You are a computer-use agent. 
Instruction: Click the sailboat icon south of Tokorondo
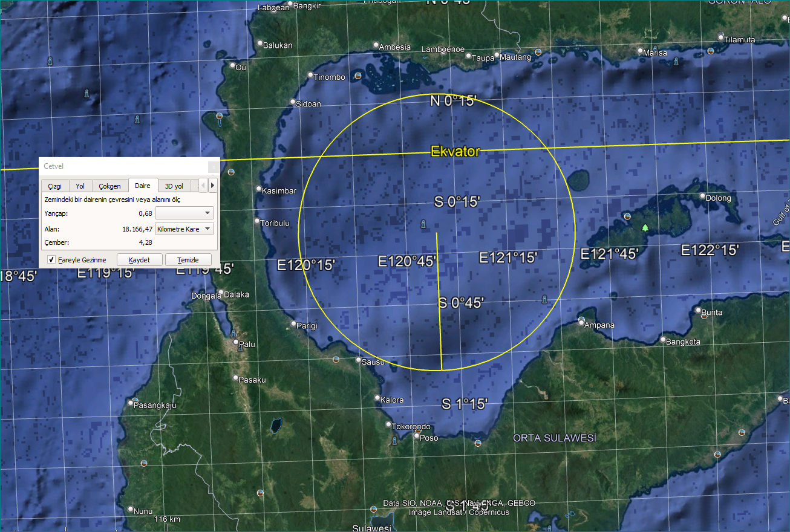point(394,441)
